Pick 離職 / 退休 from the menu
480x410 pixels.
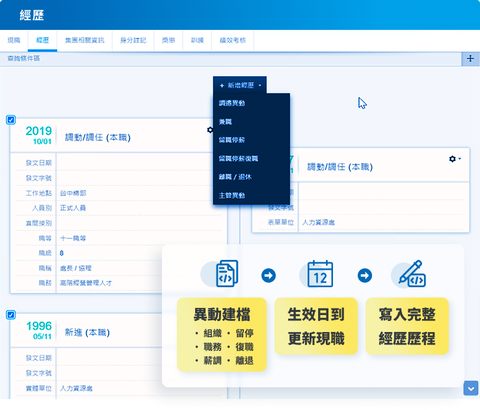(251, 177)
